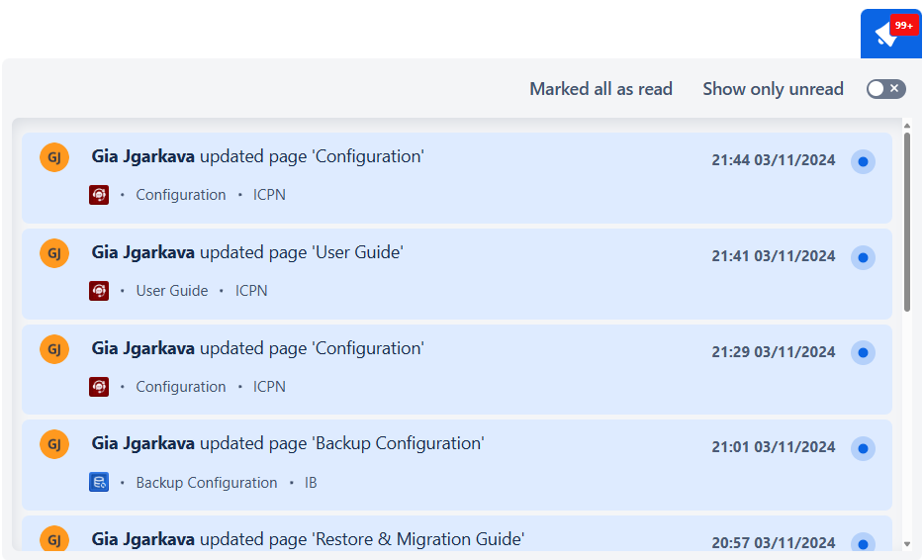This screenshot has height=560, width=924.
Task: Click 'ICPN' space label in 21:29 notification
Action: [x=269, y=387]
